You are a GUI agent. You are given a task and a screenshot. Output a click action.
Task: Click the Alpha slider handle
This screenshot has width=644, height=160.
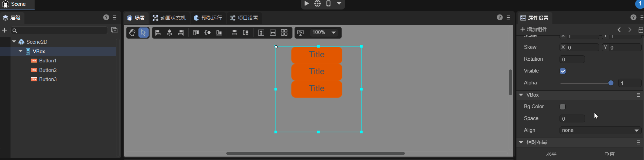pyautogui.click(x=611, y=83)
